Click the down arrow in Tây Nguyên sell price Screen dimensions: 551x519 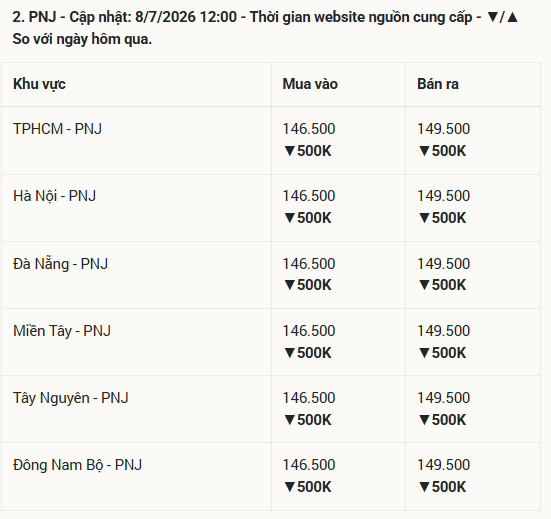click(x=424, y=420)
